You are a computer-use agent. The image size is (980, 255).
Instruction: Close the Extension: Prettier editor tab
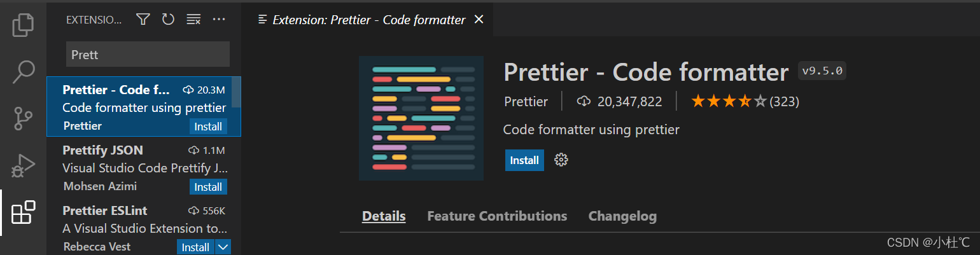coord(479,20)
